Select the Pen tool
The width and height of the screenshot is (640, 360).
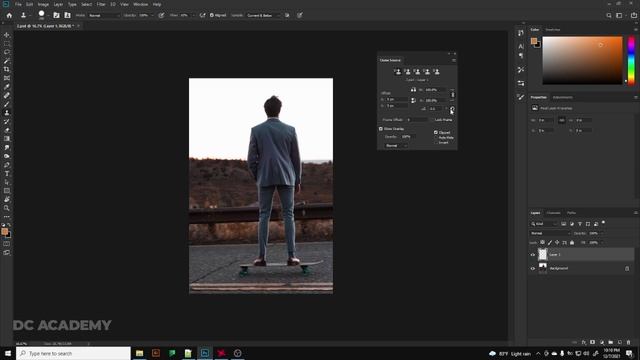pos(7,165)
